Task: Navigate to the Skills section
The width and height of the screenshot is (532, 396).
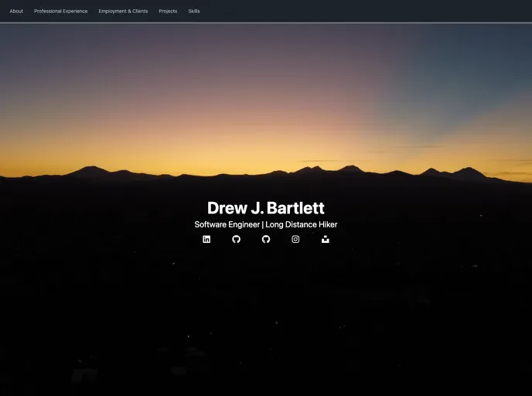Action: 194,11
